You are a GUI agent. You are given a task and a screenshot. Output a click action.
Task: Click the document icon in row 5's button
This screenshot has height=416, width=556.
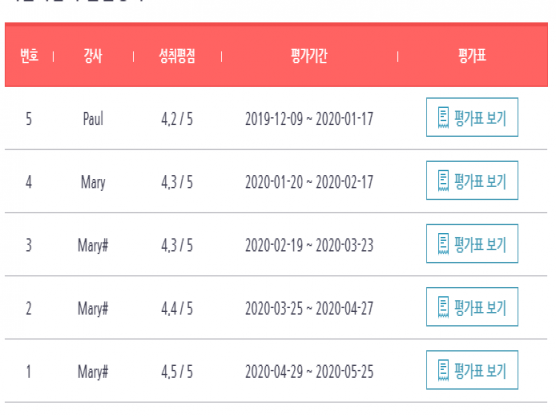443,117
